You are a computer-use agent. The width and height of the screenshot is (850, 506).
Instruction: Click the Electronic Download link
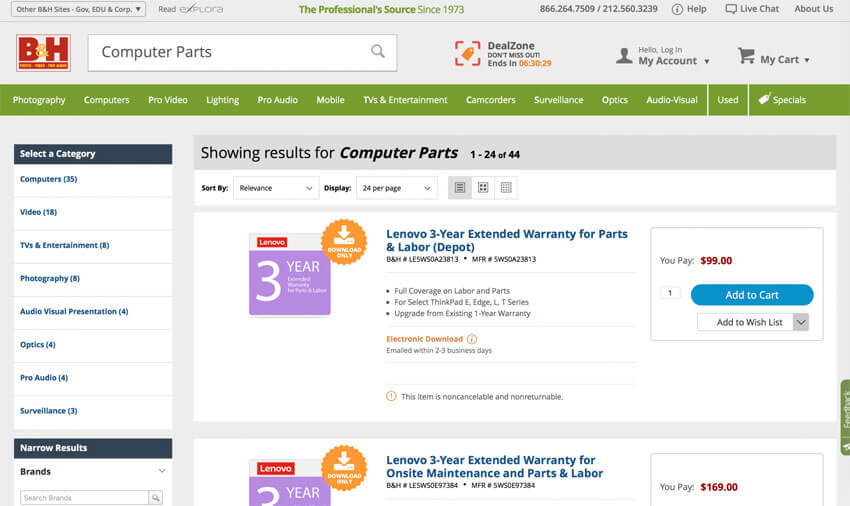(x=424, y=339)
